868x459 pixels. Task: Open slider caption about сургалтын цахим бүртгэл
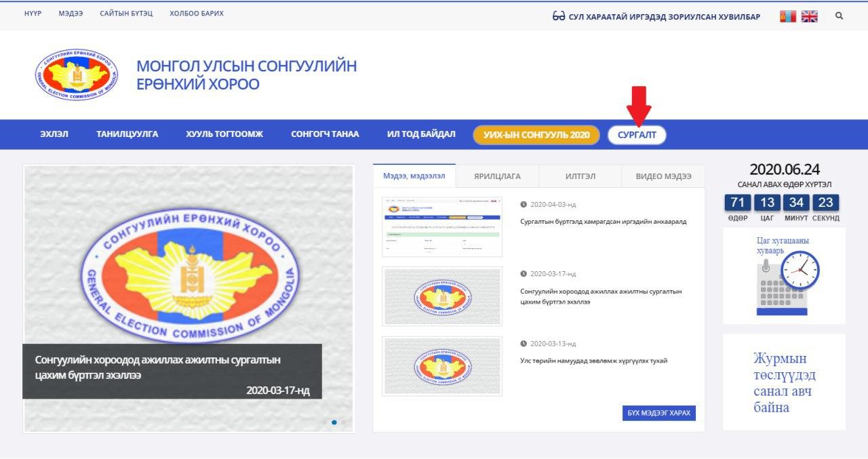click(x=157, y=367)
